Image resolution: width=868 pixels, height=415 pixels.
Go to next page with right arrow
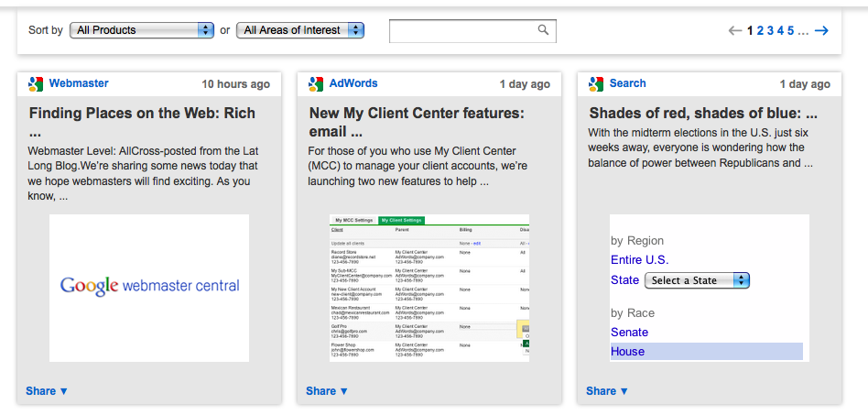pos(821,31)
